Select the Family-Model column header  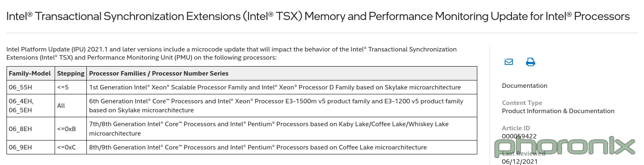[31, 74]
